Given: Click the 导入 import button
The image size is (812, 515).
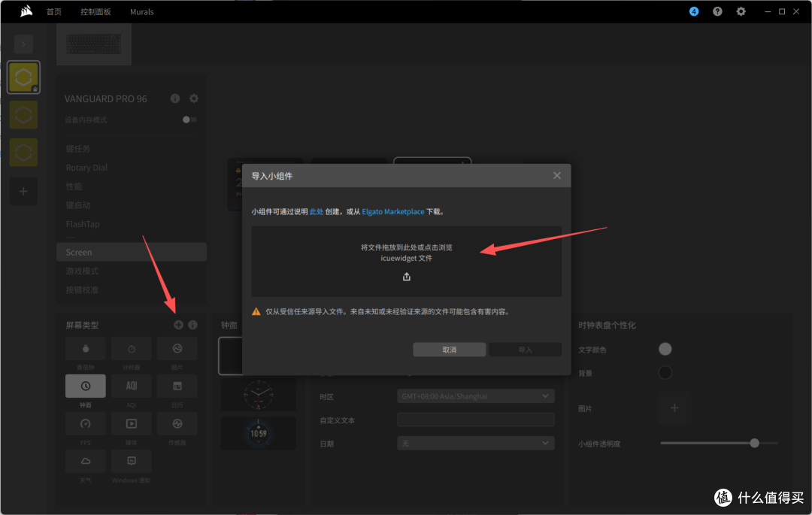Looking at the screenshot, I should click(x=525, y=350).
